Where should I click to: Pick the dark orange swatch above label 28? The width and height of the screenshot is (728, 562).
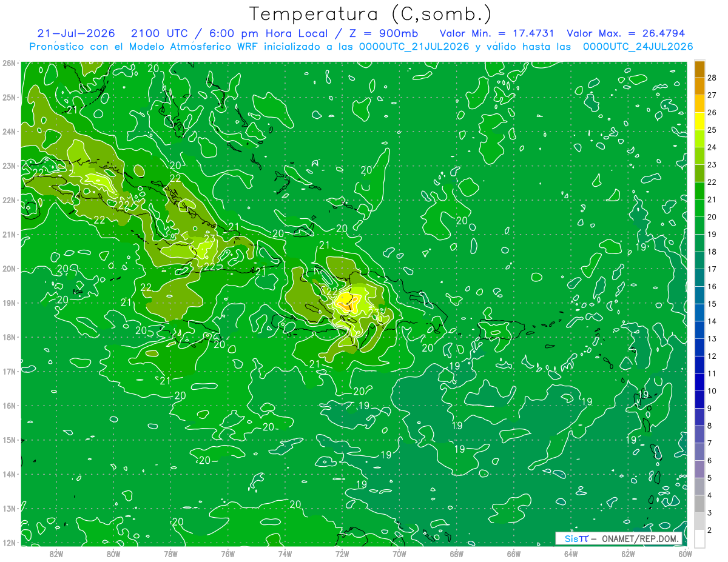(699, 69)
